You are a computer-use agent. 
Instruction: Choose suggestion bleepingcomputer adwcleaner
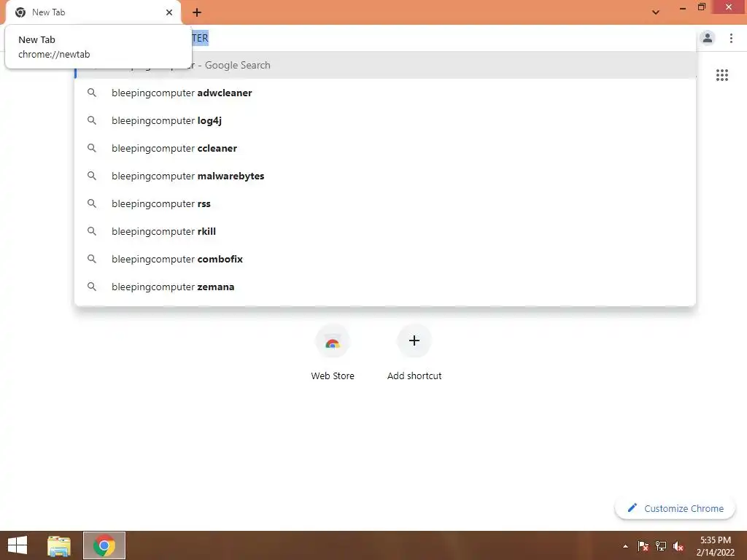click(385, 93)
